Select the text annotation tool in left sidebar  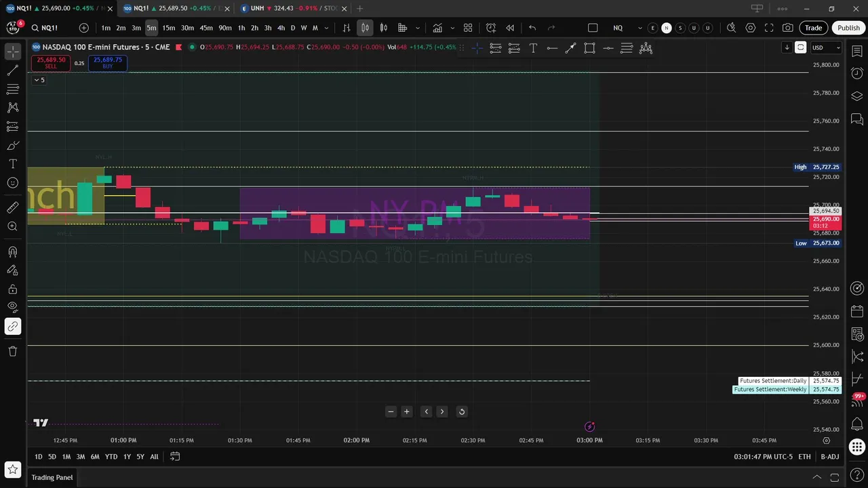click(12, 164)
